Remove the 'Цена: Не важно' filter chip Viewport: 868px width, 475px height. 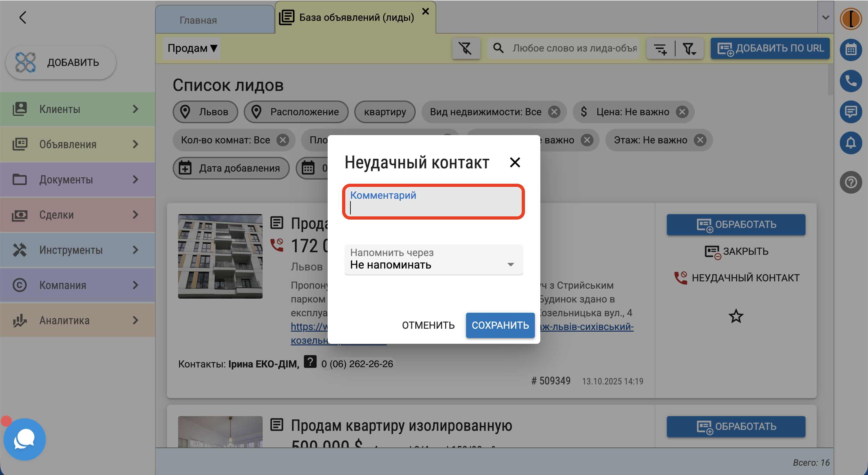click(x=682, y=112)
